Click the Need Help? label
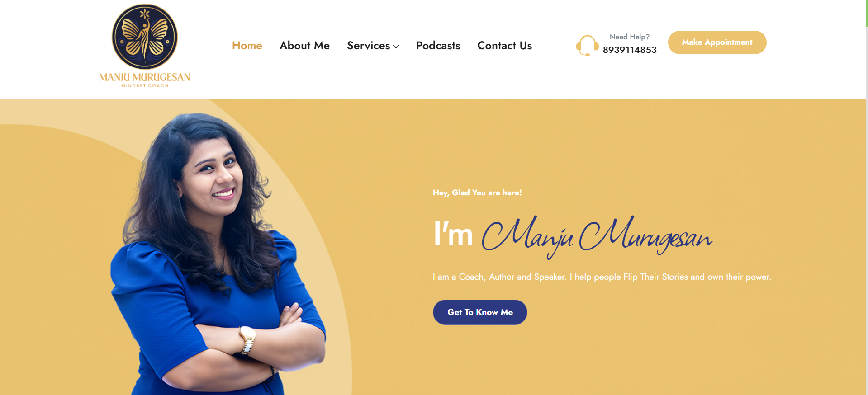This screenshot has width=868, height=395. (x=629, y=37)
